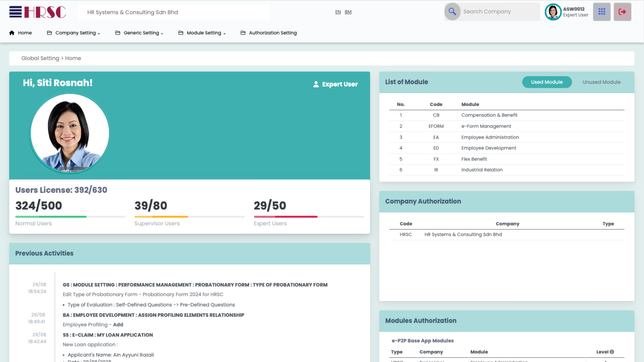
Task: Click the red logout icon
Action: click(x=622, y=12)
